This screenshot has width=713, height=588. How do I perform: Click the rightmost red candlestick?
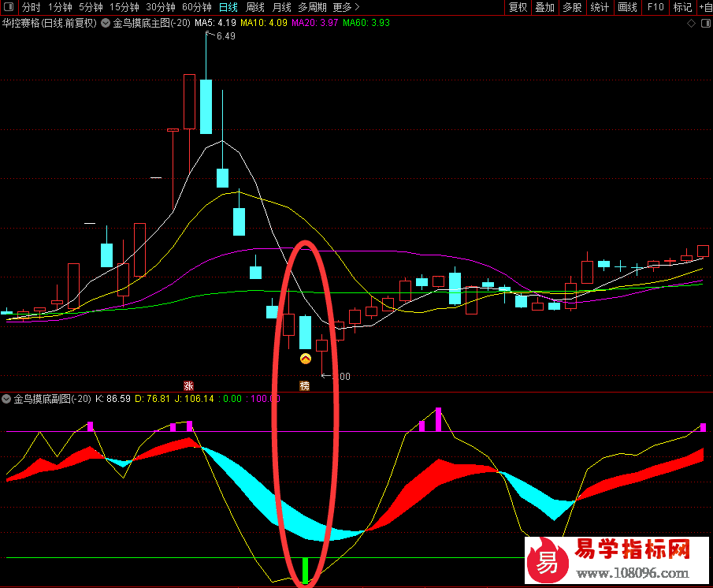[703, 251]
